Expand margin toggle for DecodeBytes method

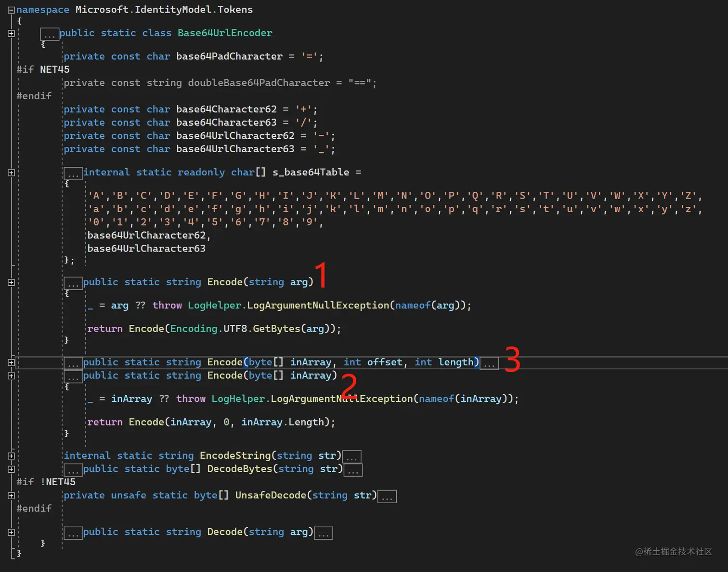[x=11, y=469]
